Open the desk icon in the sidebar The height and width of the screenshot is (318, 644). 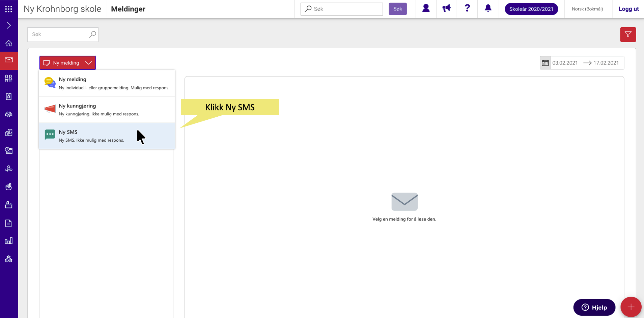(9, 205)
